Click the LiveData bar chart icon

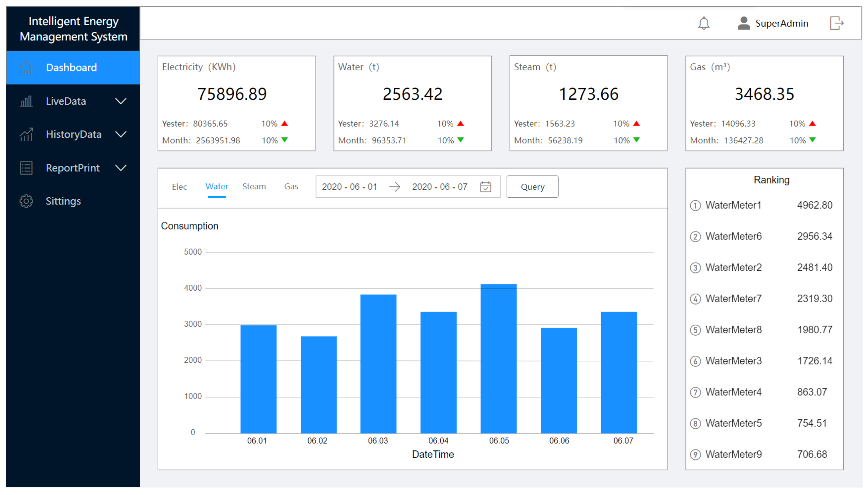coord(26,101)
